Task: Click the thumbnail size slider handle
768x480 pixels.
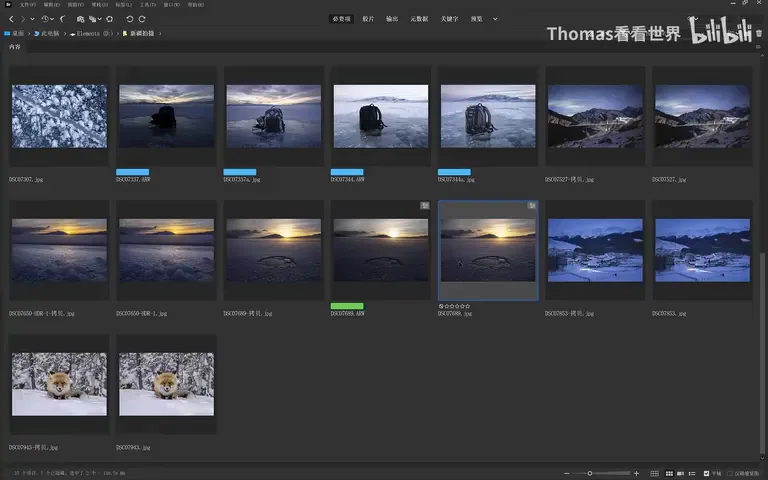Action: (x=590, y=473)
